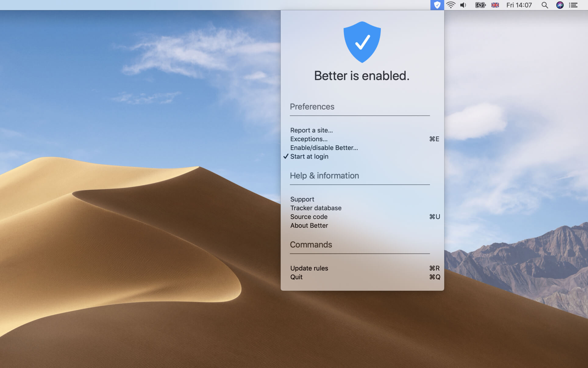Click the date and time clock

(519, 5)
